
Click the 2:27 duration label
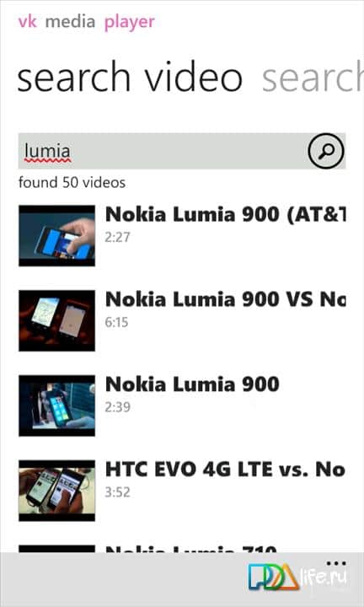[x=117, y=237]
